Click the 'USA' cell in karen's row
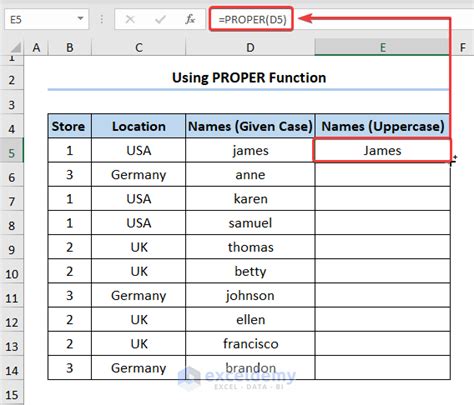The height and width of the screenshot is (405, 474). coord(139,199)
